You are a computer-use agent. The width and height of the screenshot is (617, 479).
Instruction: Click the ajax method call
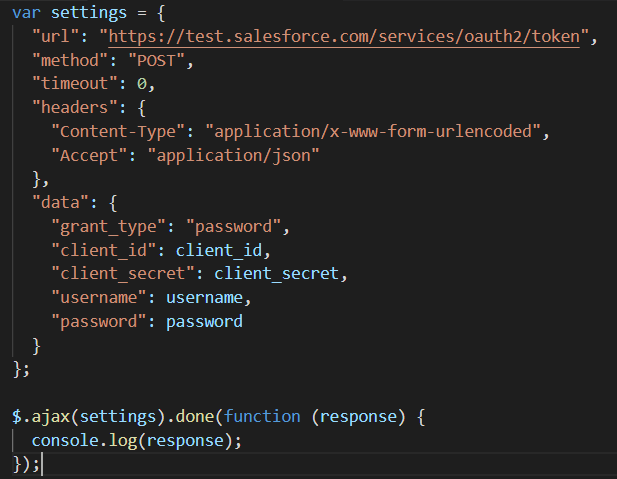pyautogui.click(x=49, y=416)
